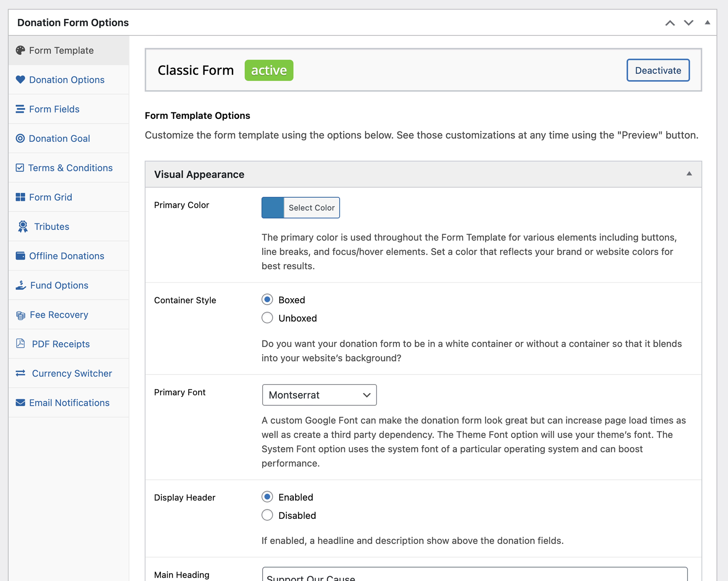Click the Tributes ribbon award icon

tap(23, 226)
